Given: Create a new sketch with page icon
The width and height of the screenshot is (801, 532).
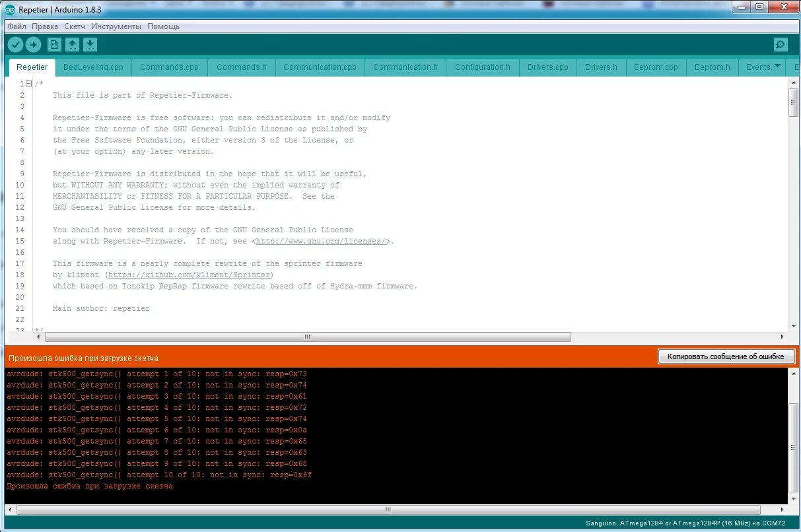Looking at the screenshot, I should point(54,45).
